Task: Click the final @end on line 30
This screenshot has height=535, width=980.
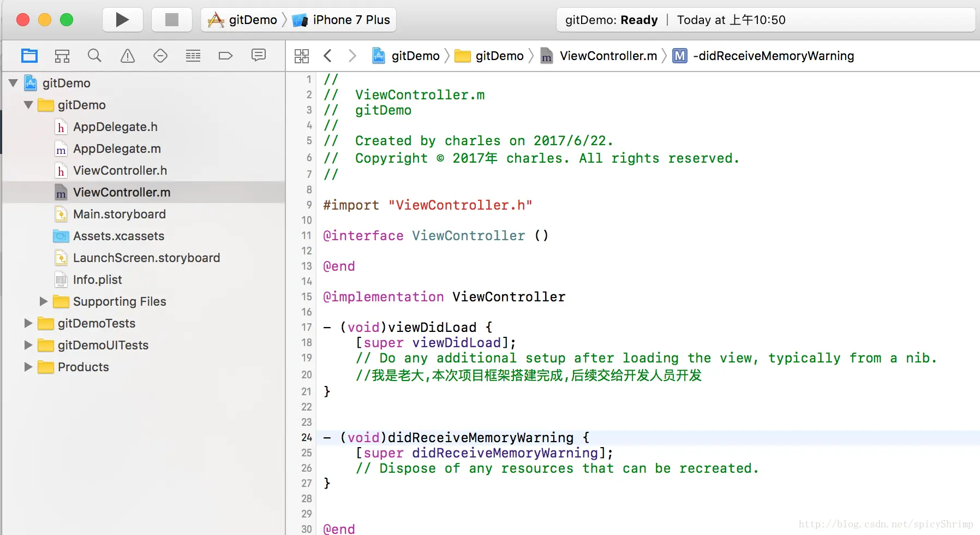Action: click(339, 529)
